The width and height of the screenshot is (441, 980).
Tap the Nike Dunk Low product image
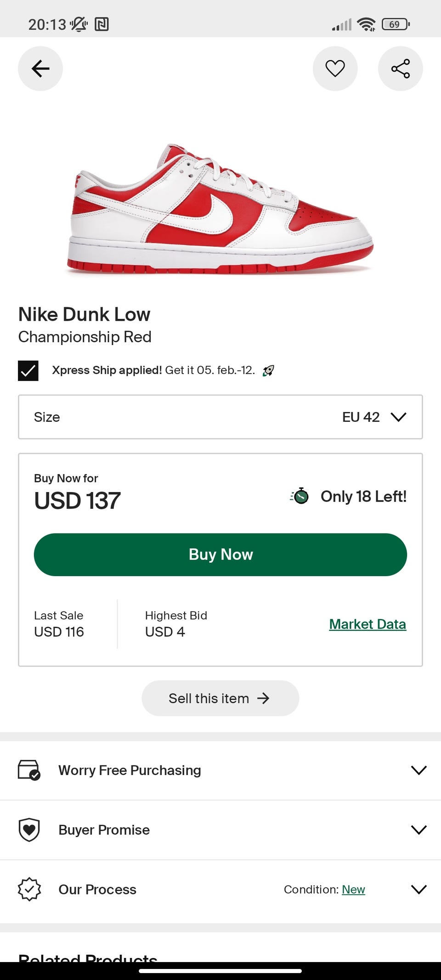(220, 209)
